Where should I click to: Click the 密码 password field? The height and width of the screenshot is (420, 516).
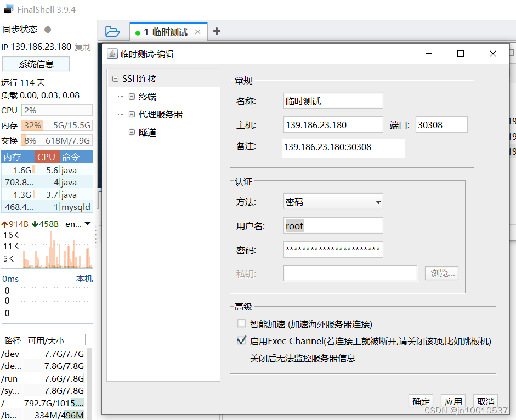[333, 249]
